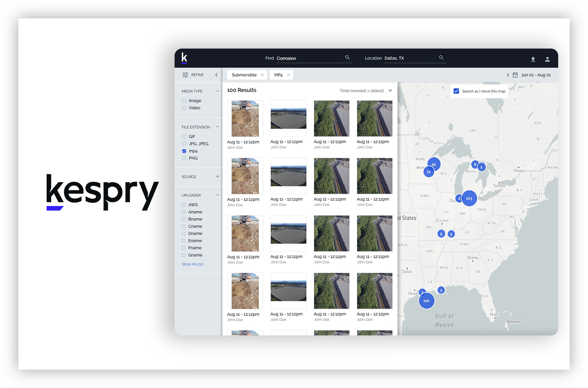588x388 pixels.
Task: Click the 120 map cluster near Houston
Action: pyautogui.click(x=426, y=301)
